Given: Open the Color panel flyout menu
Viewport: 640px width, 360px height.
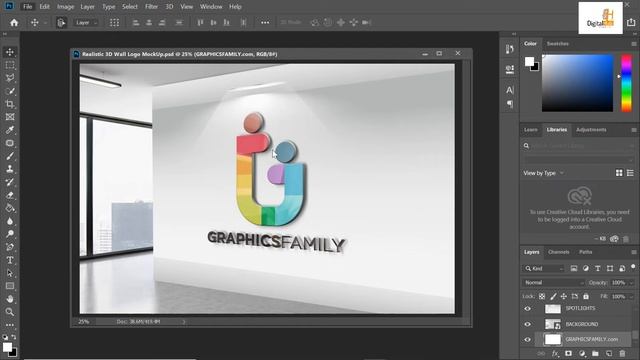Looking at the screenshot, I should 633,44.
